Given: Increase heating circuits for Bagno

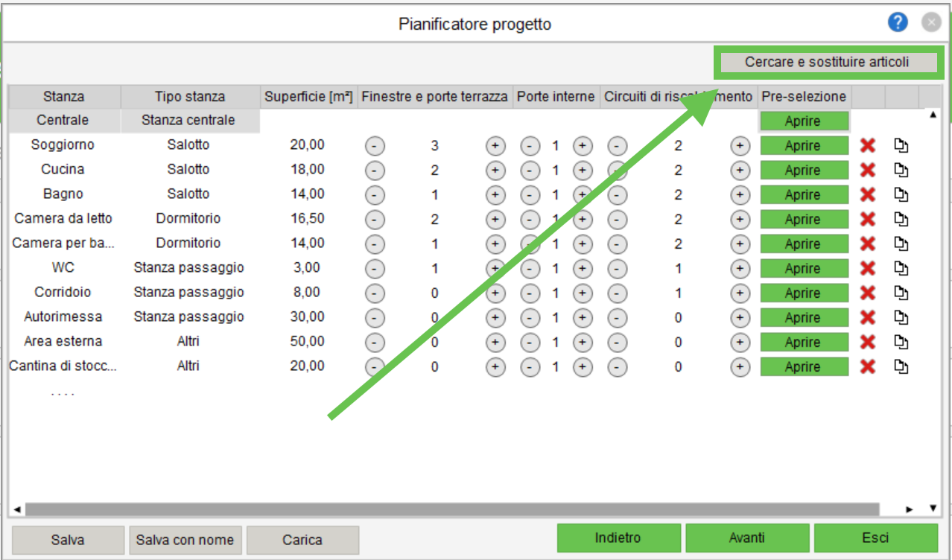Looking at the screenshot, I should click(739, 195).
